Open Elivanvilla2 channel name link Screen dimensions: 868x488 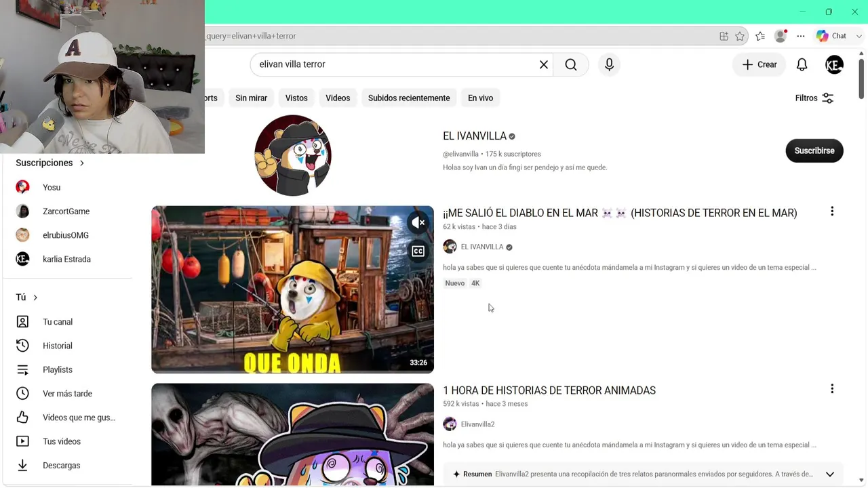click(477, 424)
